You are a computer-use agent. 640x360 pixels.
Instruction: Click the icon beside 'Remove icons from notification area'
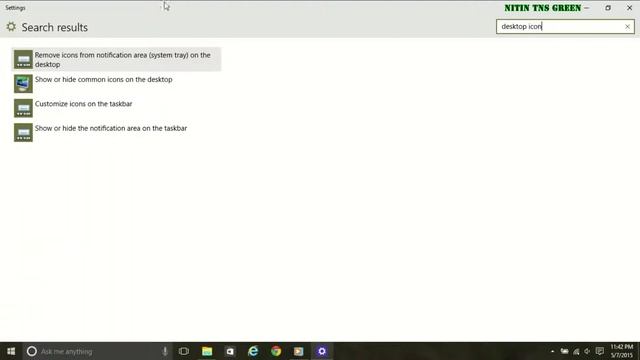point(23,60)
